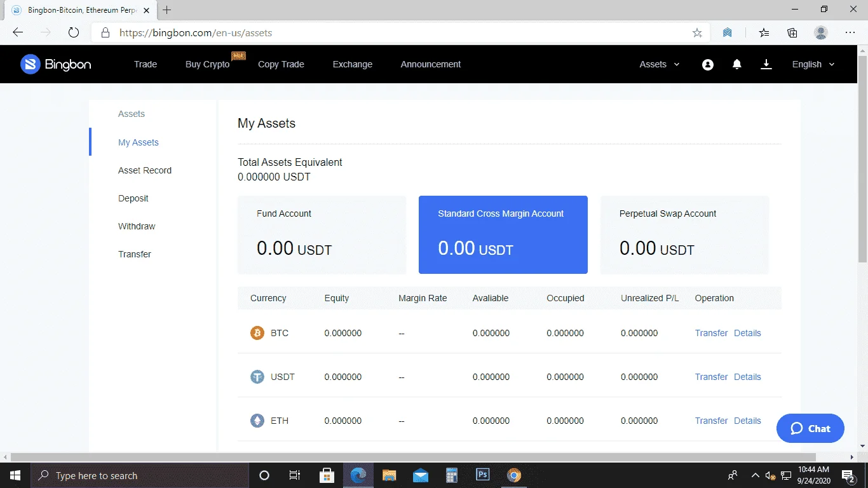This screenshot has width=868, height=488.
Task: Open the Buy Crypto menu
Action: coord(208,64)
